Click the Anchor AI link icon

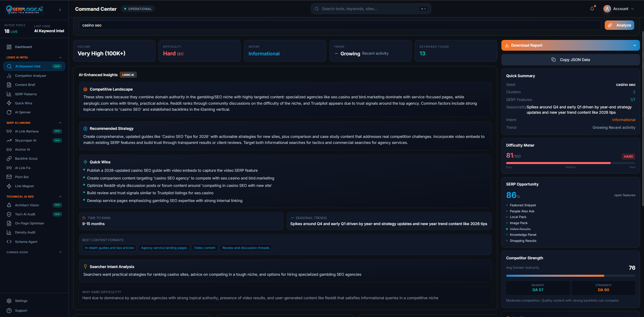coord(9,150)
